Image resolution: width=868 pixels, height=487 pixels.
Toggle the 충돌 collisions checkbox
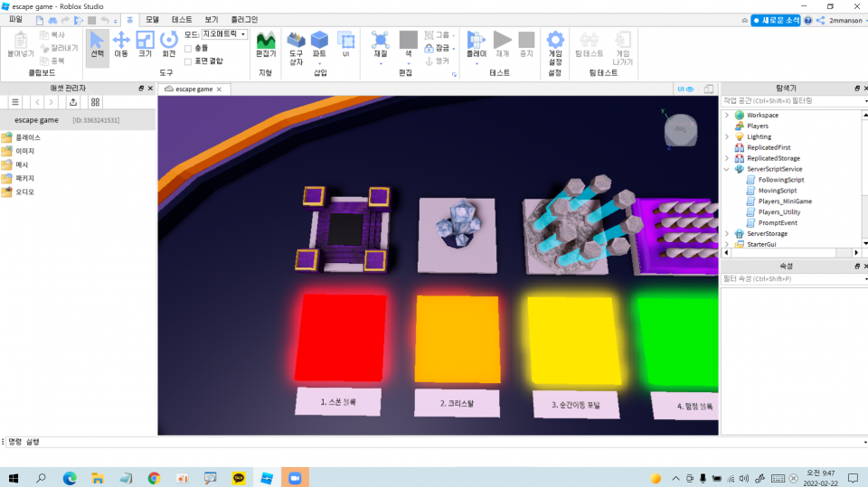[x=188, y=48]
